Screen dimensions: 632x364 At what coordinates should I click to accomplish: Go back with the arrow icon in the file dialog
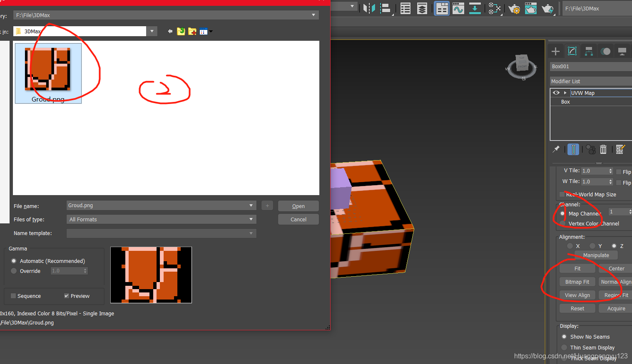tap(170, 31)
